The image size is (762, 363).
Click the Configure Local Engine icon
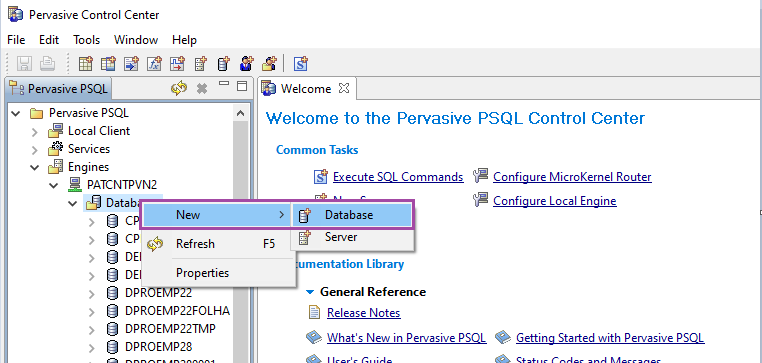(x=480, y=200)
